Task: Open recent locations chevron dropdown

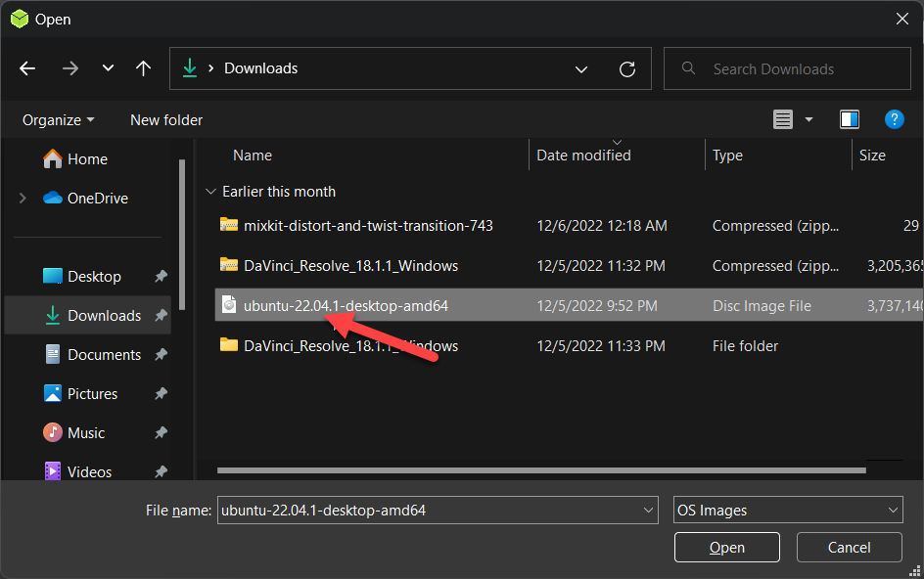Action: click(108, 68)
